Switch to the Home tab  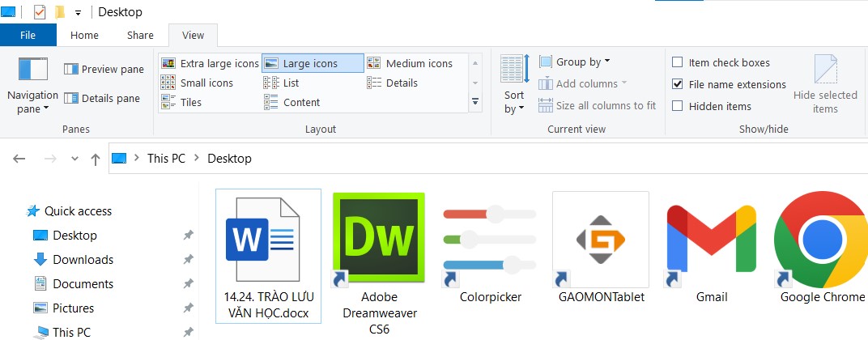click(84, 35)
